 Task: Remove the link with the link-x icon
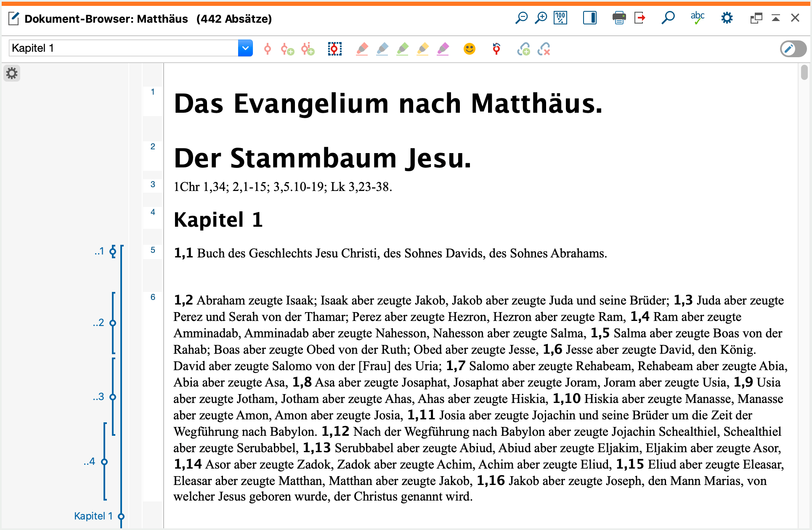click(544, 49)
